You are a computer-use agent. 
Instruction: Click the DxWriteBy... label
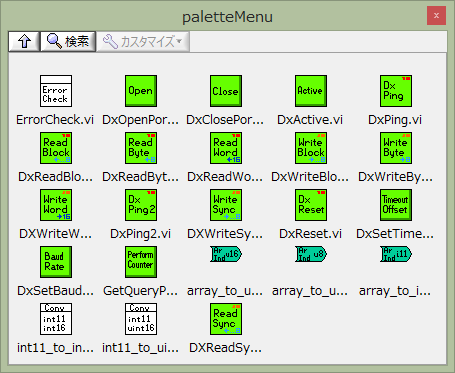coord(395,177)
